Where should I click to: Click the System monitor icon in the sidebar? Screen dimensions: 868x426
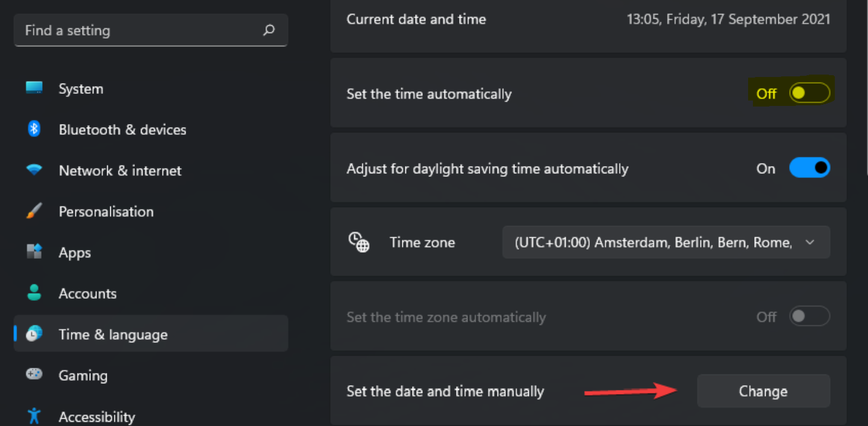point(34,88)
